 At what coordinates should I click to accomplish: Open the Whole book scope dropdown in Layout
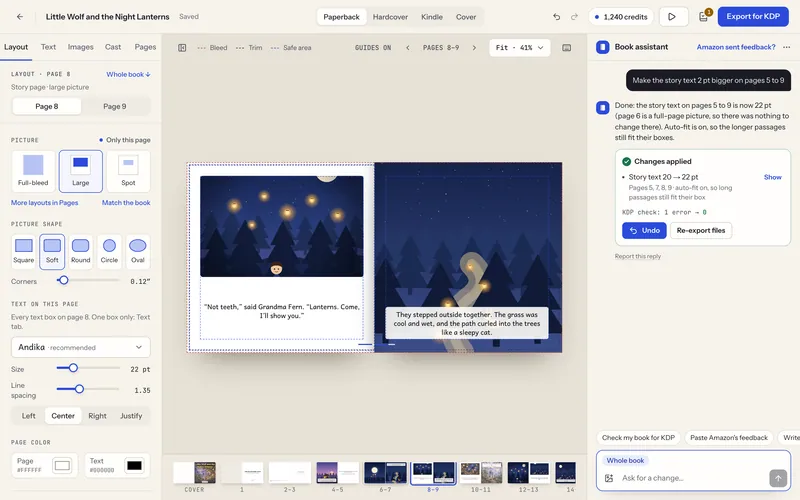coord(128,74)
